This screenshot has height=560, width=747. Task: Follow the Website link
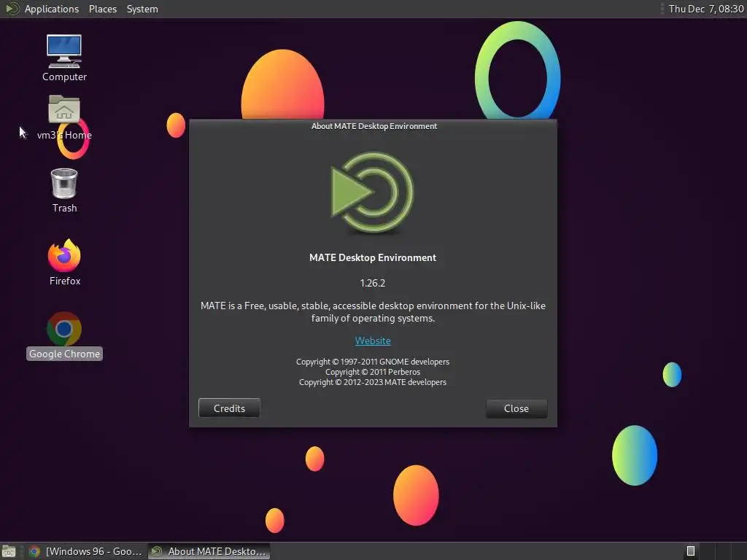coord(373,341)
